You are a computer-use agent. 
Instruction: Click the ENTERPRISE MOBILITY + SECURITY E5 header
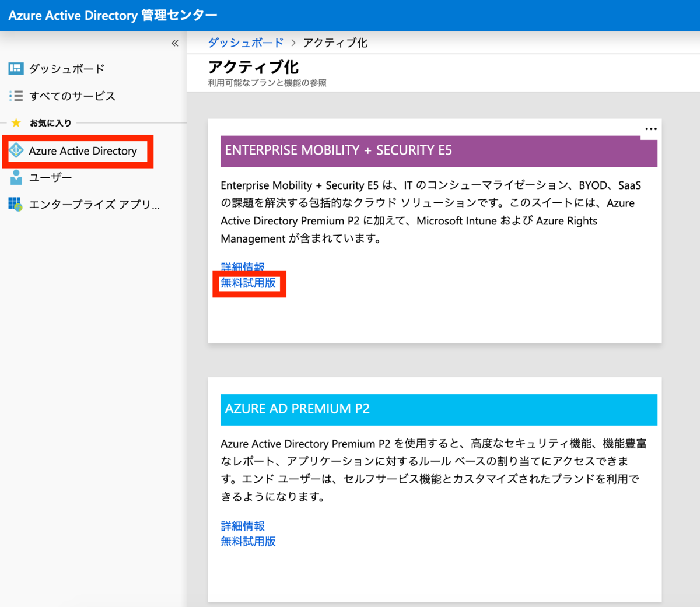439,150
